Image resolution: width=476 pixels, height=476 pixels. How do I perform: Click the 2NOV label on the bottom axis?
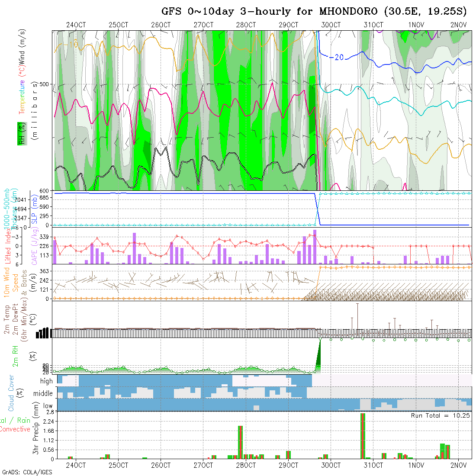pyautogui.click(x=458, y=465)
